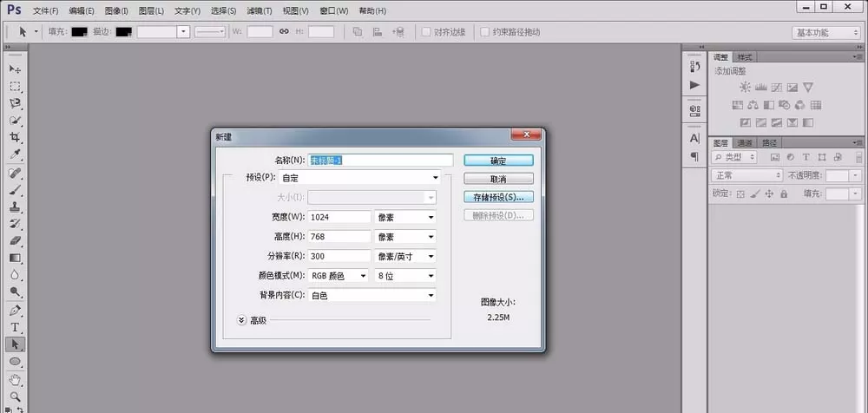Add a Levels adjustment

pyautogui.click(x=760, y=87)
